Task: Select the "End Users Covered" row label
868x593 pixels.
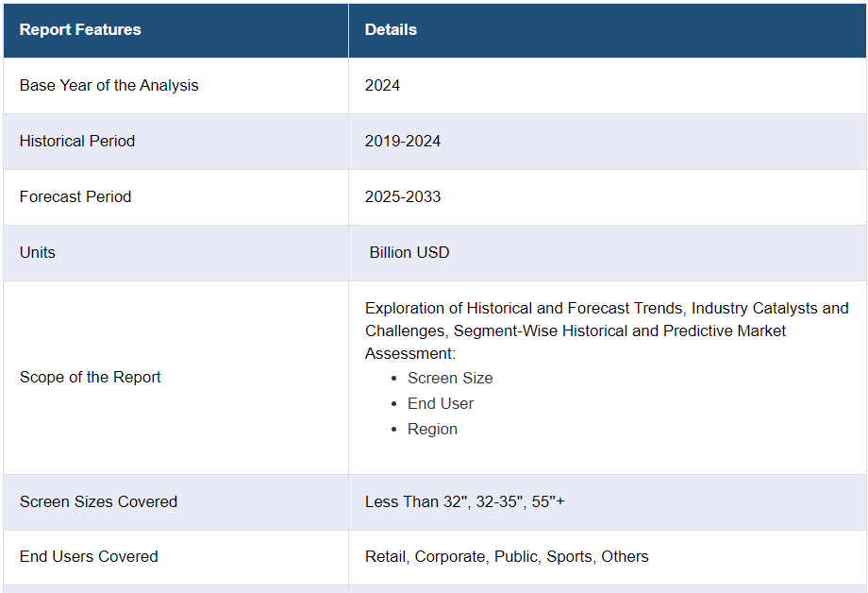Action: click(89, 557)
